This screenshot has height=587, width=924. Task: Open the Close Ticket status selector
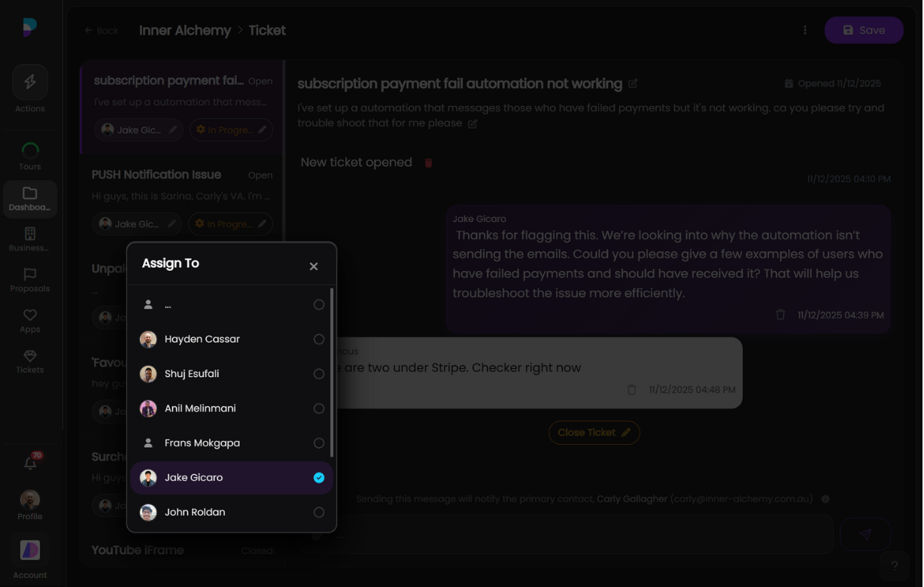click(594, 433)
